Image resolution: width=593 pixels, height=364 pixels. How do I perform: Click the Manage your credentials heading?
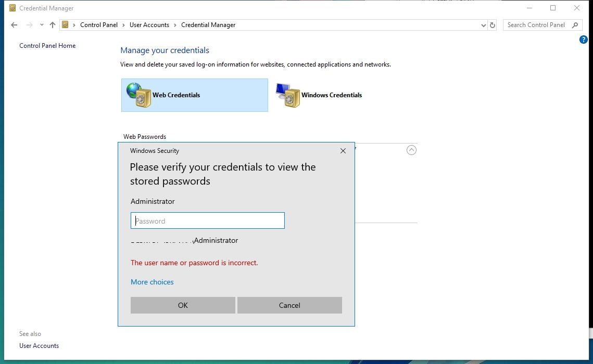pyautogui.click(x=165, y=50)
